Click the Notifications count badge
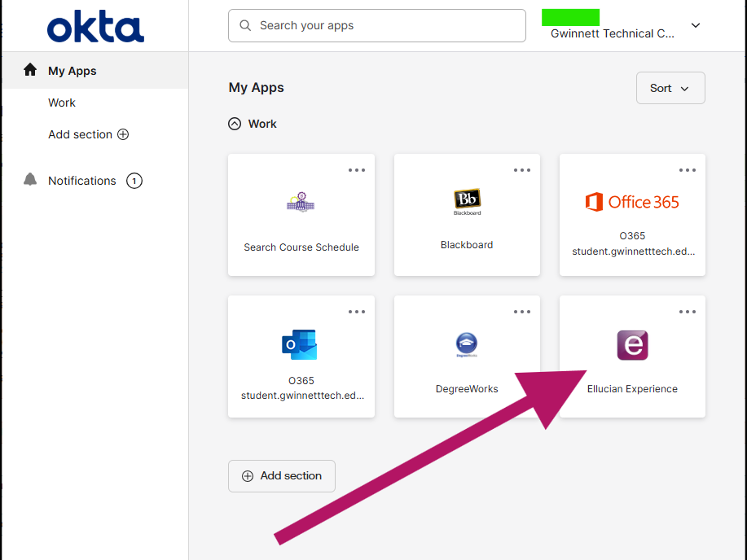 134,181
